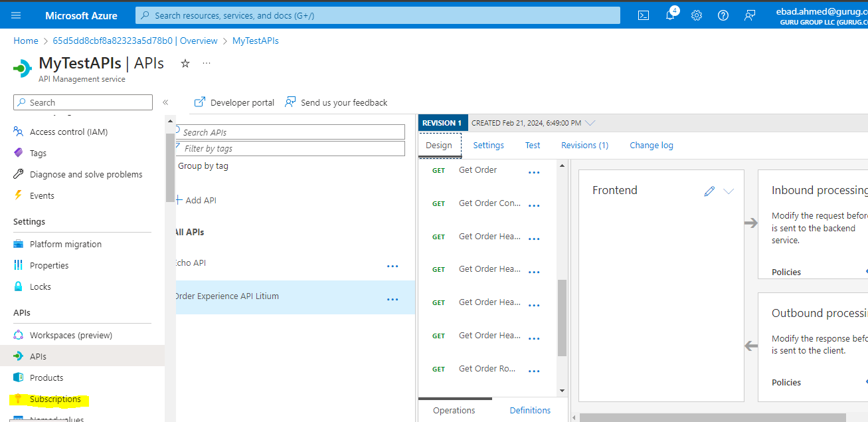Click Send us your feedback
The width and height of the screenshot is (868, 422).
click(x=336, y=102)
